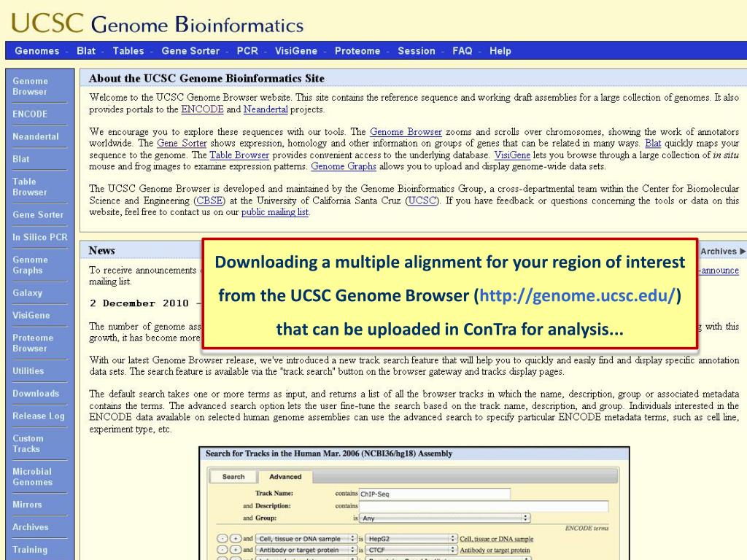This screenshot has height=560, width=747.
Task: Click plus button on Antibody or target protein row
Action: pyautogui.click(x=236, y=550)
